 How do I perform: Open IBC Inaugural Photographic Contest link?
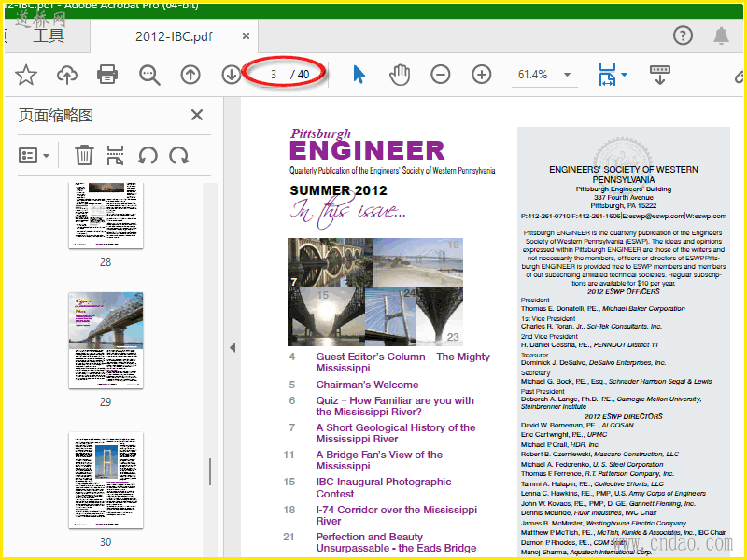[x=384, y=487]
